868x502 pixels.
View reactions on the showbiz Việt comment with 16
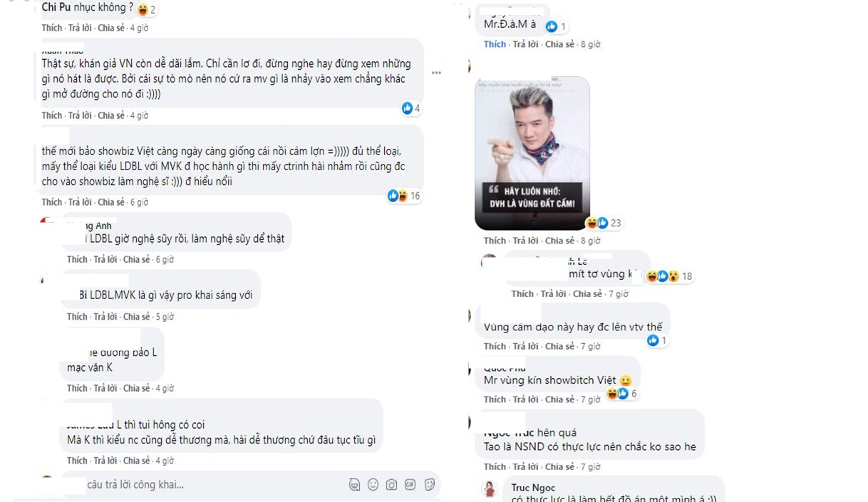(x=404, y=196)
